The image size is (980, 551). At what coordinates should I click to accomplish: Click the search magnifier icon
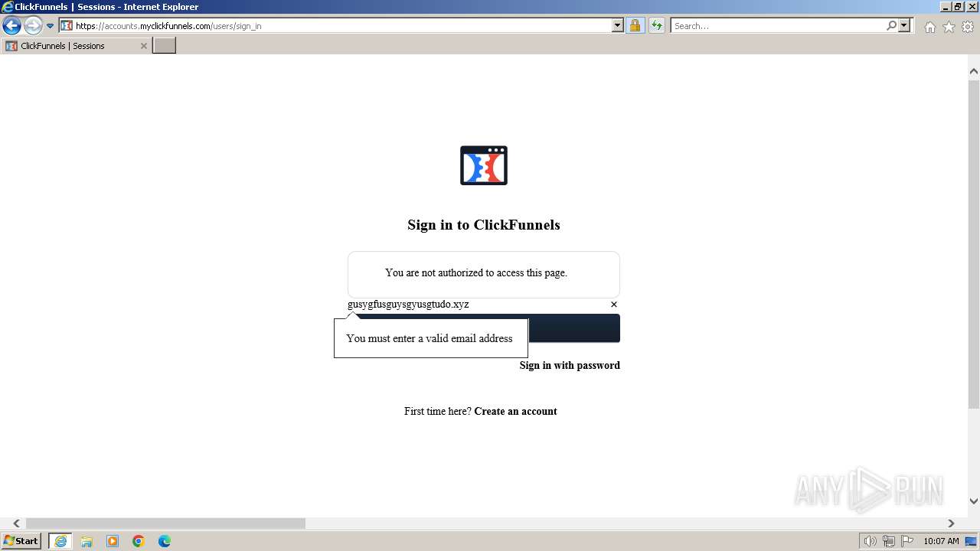892,26
